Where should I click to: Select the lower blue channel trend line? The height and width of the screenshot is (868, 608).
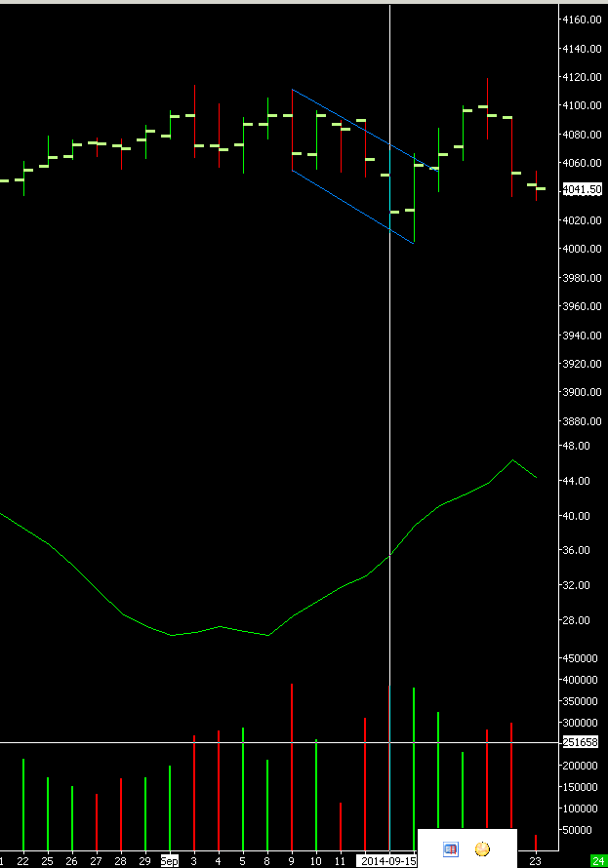(x=352, y=207)
